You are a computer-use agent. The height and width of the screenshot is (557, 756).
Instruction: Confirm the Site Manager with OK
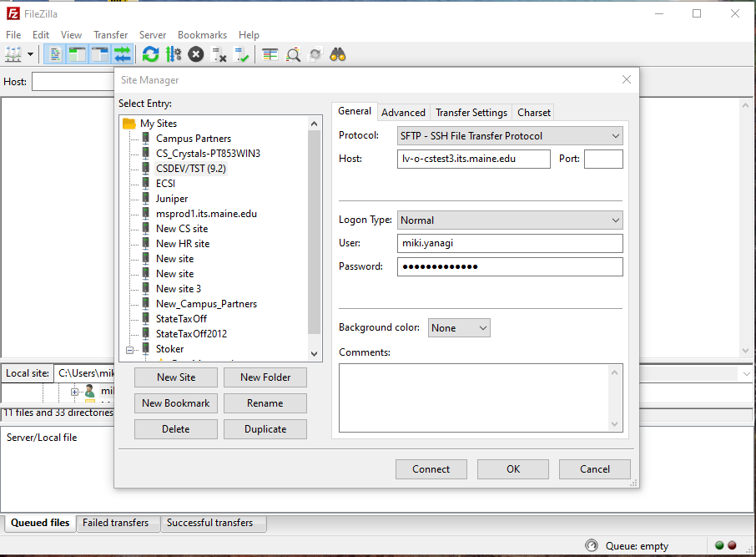click(x=513, y=469)
